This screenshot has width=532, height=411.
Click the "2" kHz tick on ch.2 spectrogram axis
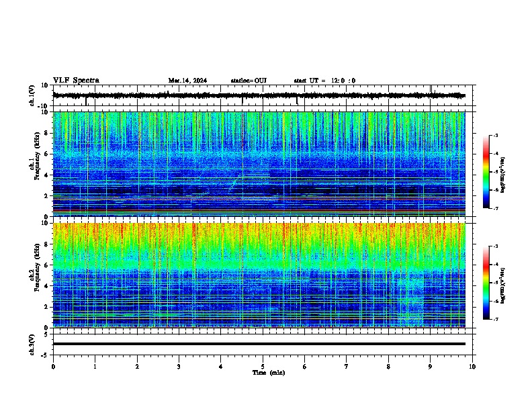(x=46, y=307)
